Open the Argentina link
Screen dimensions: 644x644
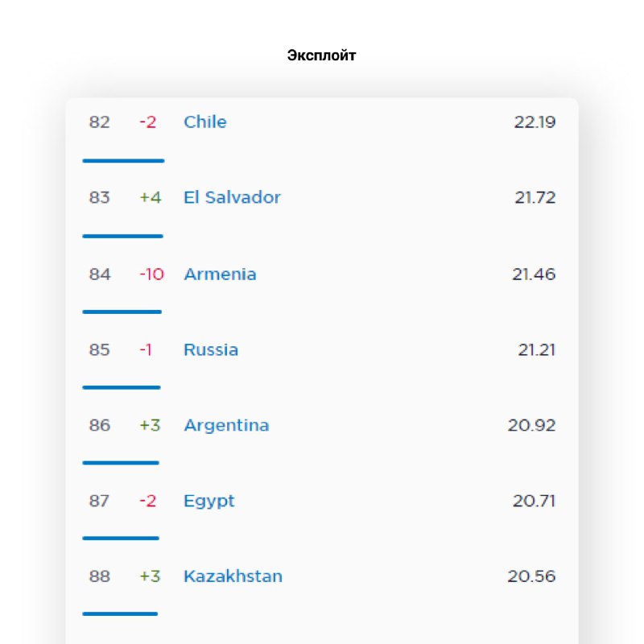pos(226,426)
